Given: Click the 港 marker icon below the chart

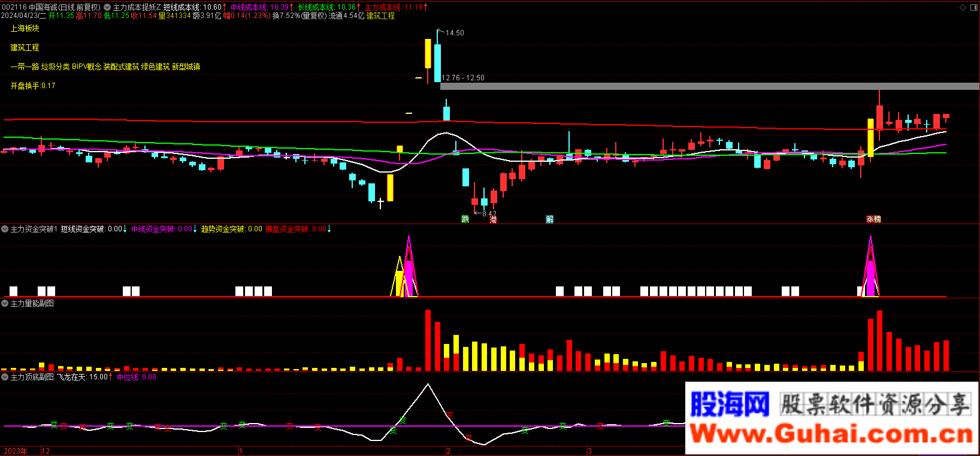Looking at the screenshot, I should (493, 220).
